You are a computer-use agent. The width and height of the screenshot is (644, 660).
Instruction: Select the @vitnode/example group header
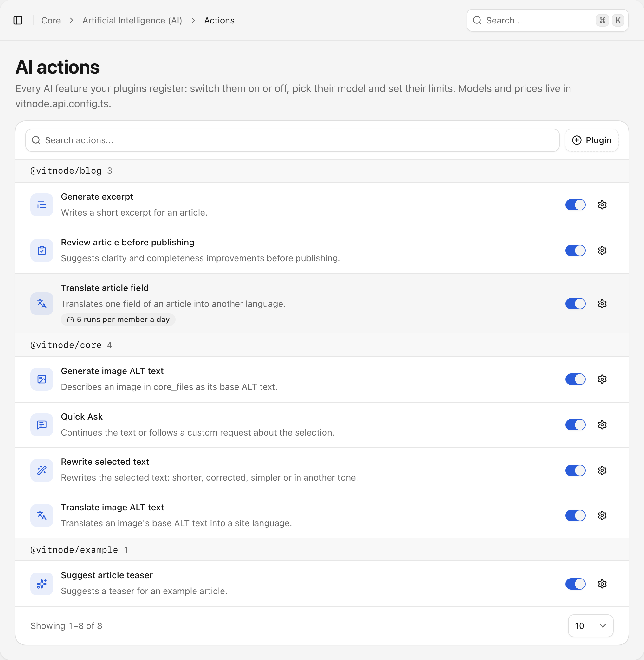pyautogui.click(x=322, y=550)
